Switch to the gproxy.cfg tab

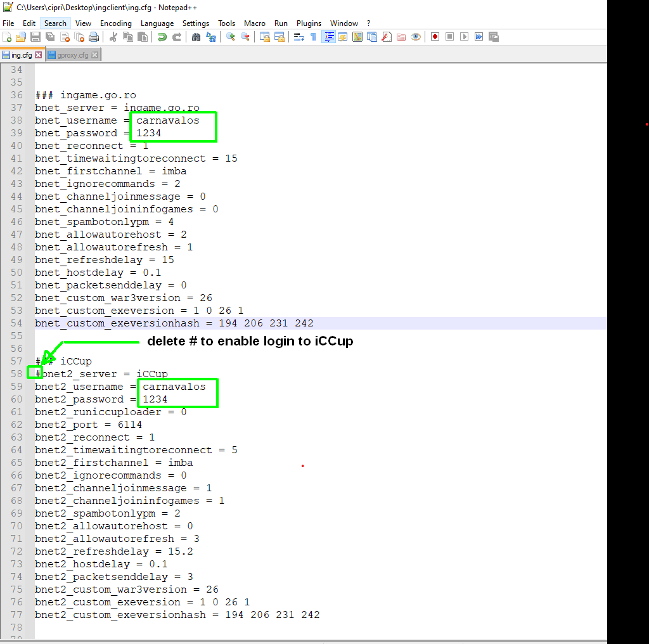coord(72,55)
